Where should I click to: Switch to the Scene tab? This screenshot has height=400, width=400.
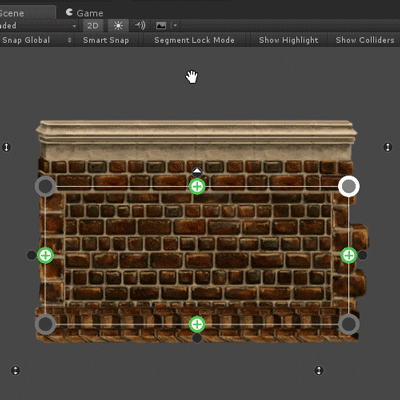(x=27, y=13)
